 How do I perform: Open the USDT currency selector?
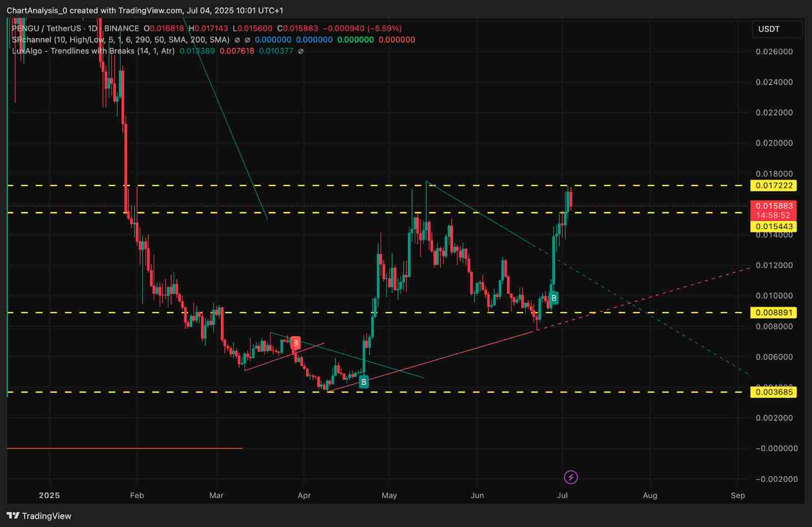[x=776, y=29]
